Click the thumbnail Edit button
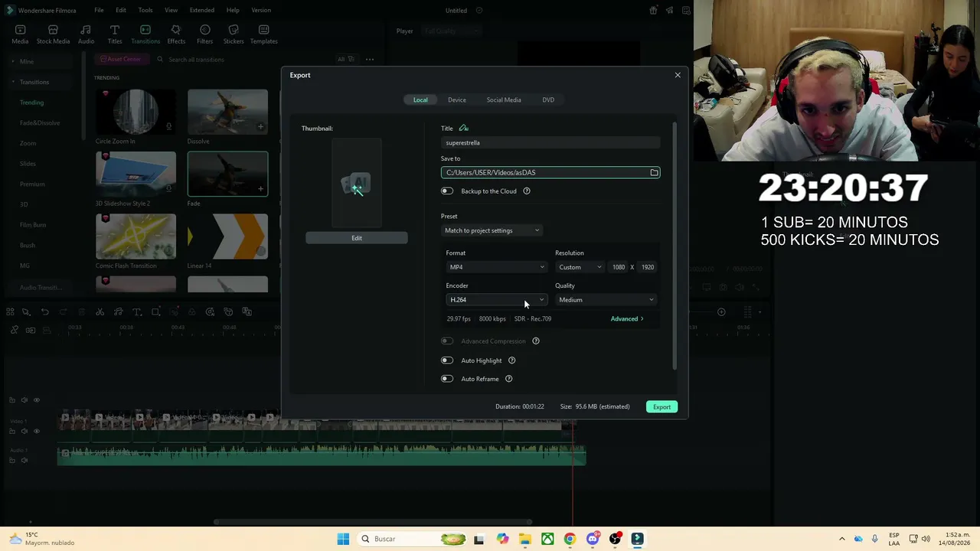 357,238
